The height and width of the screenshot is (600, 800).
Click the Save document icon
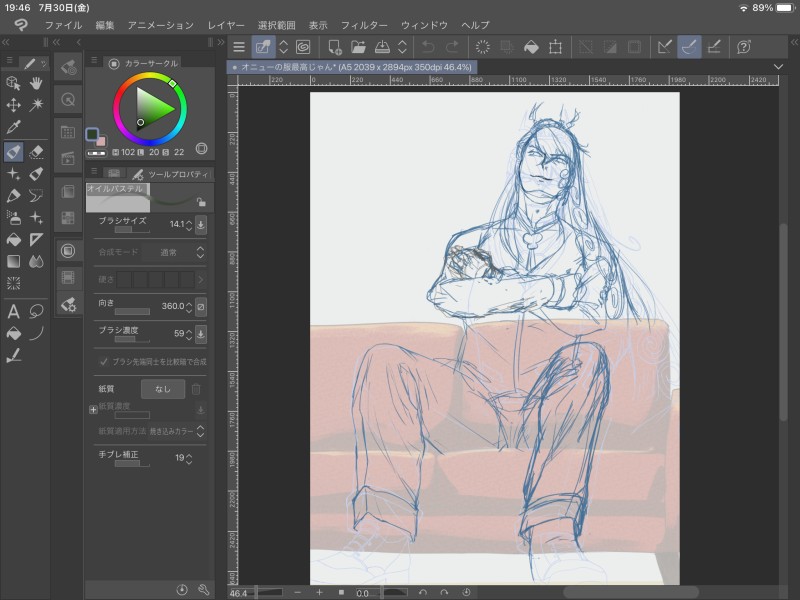click(381, 47)
